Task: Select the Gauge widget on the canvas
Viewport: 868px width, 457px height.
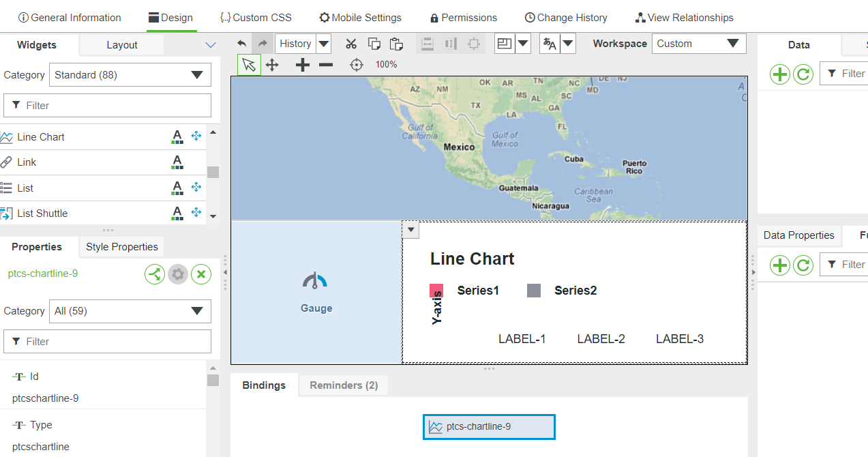Action: click(x=316, y=293)
